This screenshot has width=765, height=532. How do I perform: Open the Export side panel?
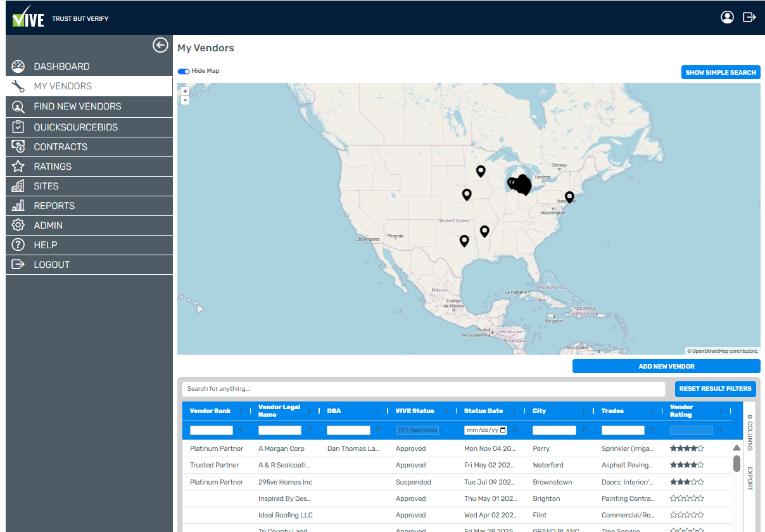click(750, 478)
